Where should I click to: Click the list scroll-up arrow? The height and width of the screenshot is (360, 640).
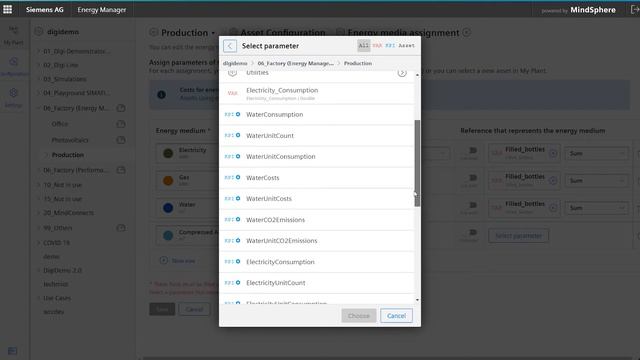tap(417, 75)
